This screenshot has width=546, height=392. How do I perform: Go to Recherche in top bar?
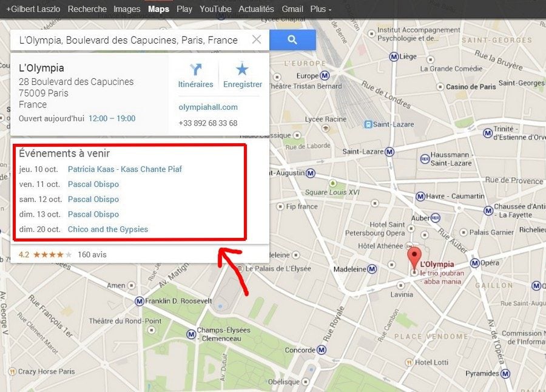87,9
